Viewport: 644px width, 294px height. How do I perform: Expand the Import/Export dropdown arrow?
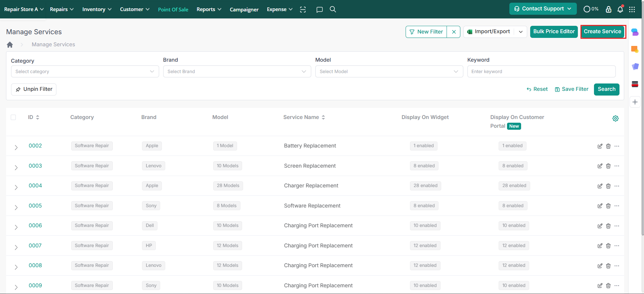pos(520,32)
